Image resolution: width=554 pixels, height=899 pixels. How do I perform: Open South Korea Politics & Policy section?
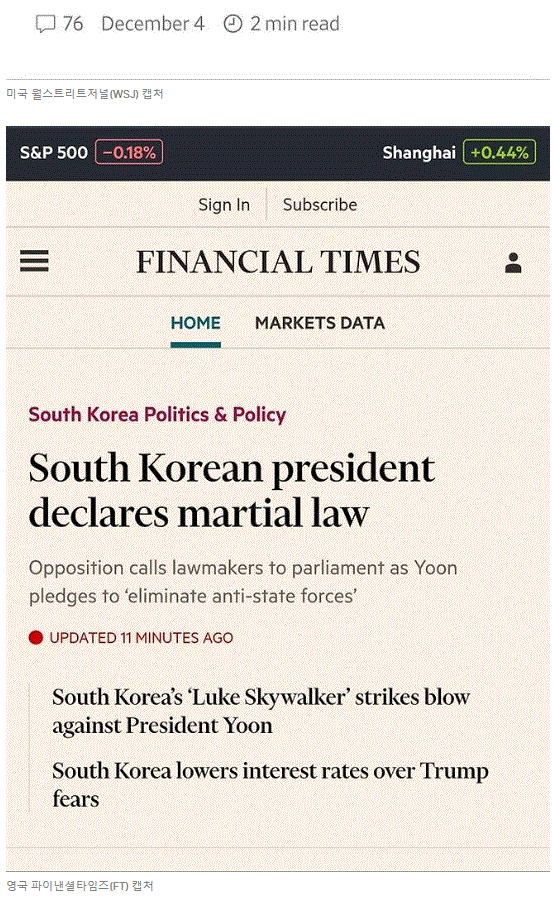tap(157, 414)
